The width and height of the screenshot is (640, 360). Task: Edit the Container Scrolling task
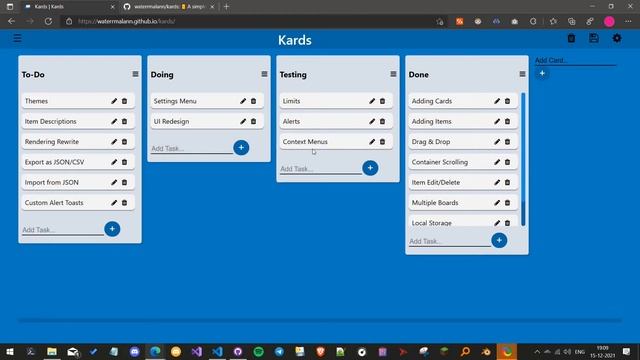pos(497,162)
